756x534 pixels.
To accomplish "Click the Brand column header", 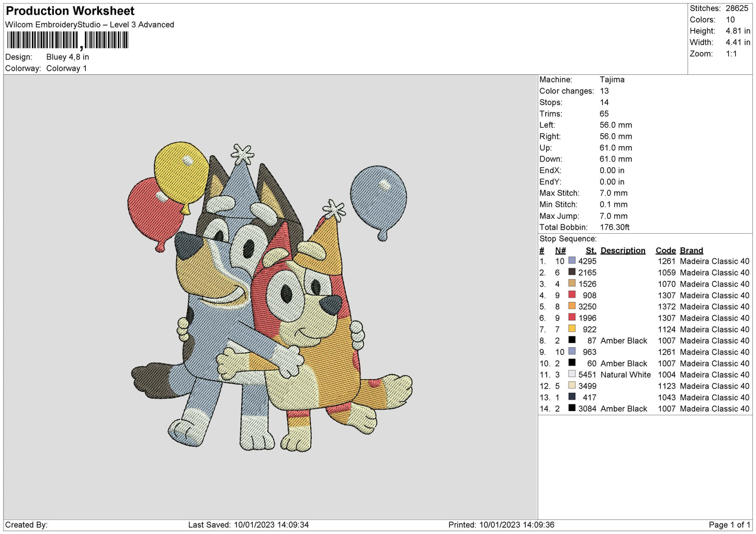I will 691,251.
